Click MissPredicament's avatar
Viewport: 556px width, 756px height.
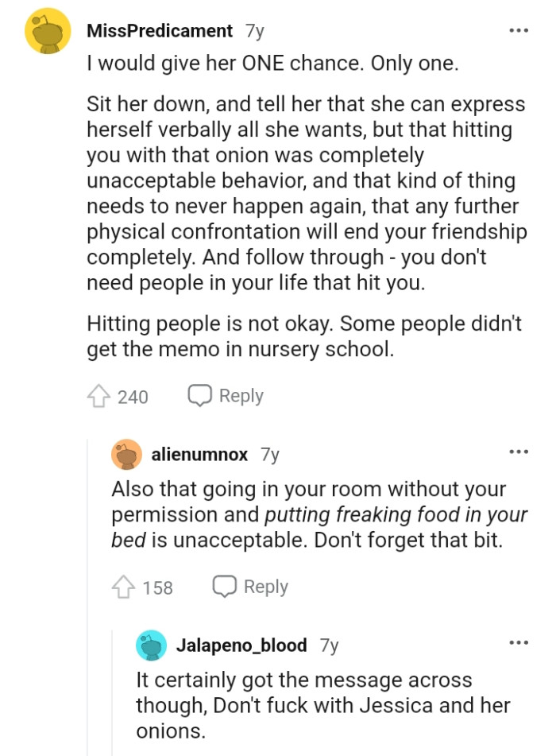48,30
